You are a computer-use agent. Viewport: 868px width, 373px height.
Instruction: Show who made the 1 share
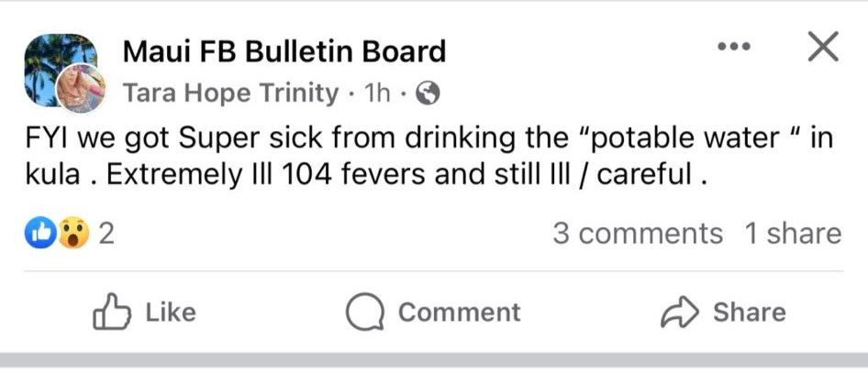(x=792, y=234)
